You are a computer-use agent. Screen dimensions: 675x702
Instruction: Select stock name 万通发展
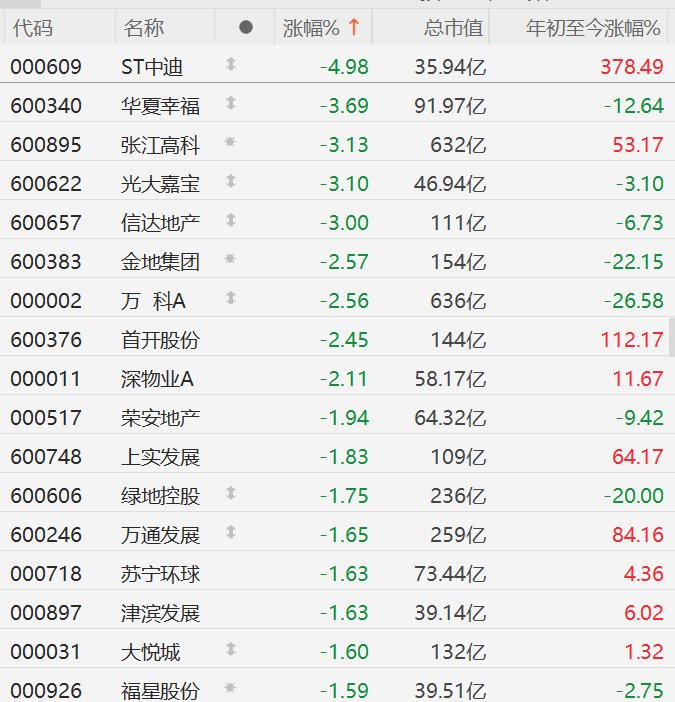[160, 535]
